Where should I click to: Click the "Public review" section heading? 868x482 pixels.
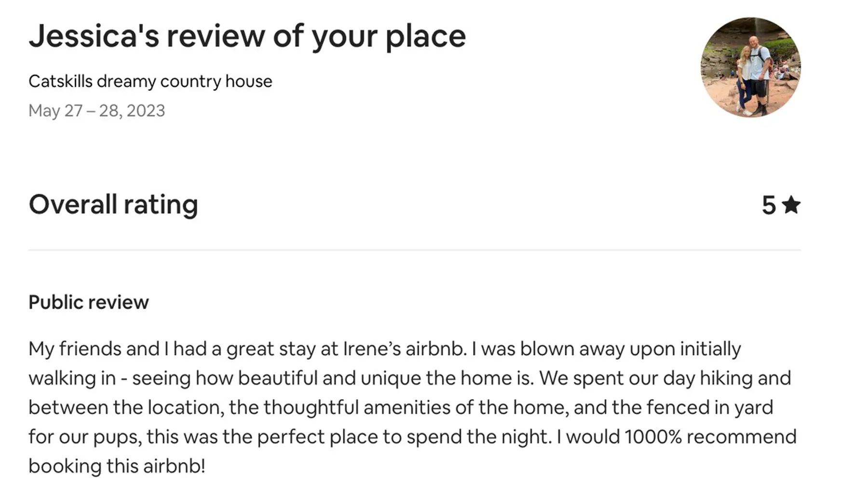pyautogui.click(x=89, y=303)
